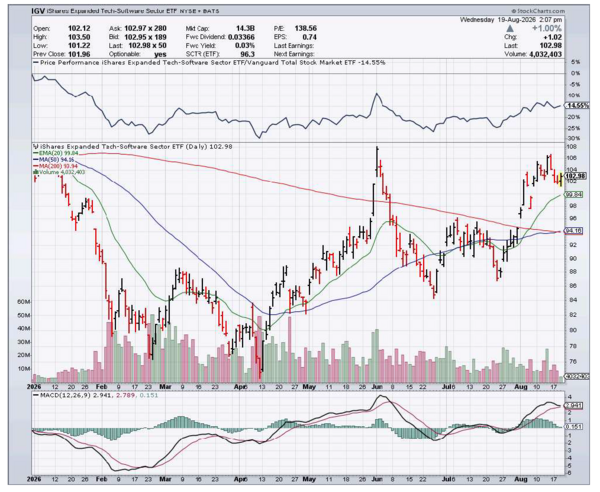The image size is (600, 492).
Task: Click the Low value 101.22
Action: 79,46
